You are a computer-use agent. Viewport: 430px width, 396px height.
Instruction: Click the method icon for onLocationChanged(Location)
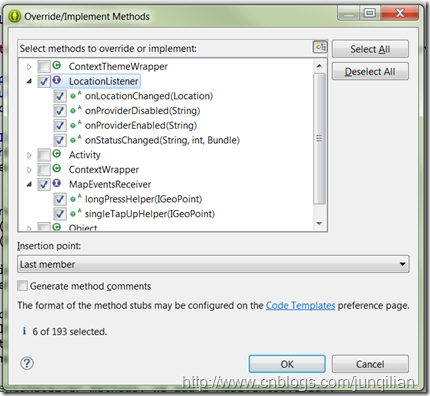(75, 95)
